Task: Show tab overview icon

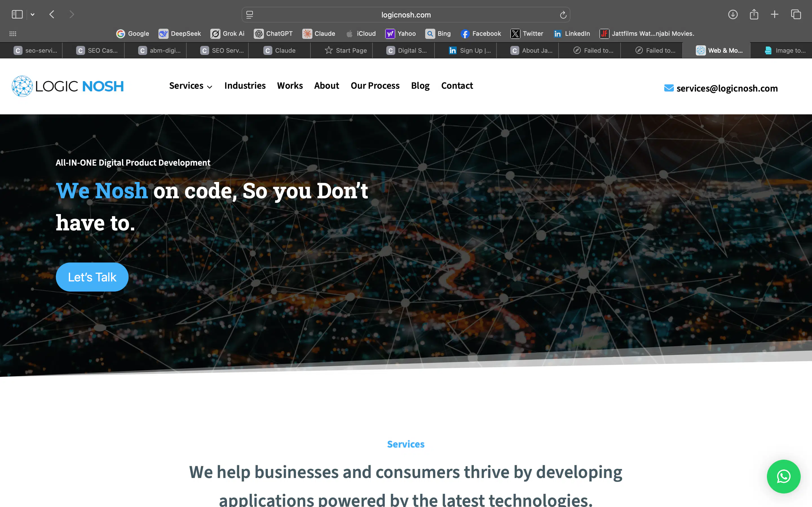Action: (796, 14)
